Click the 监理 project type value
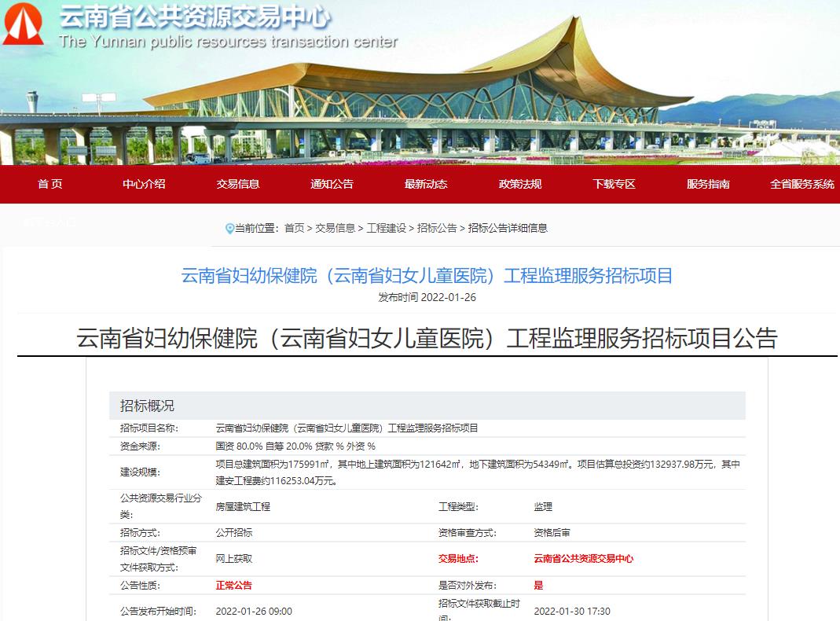This screenshot has width=840, height=621. pos(543,506)
